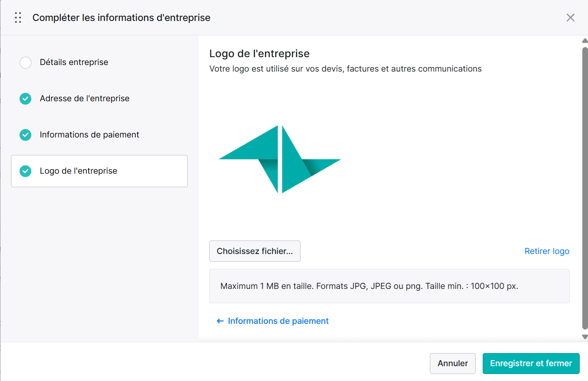Viewport: 588px width, 381px height.
Task: Click the note 'Maximum 1 MB en taille'
Action: (x=267, y=286)
